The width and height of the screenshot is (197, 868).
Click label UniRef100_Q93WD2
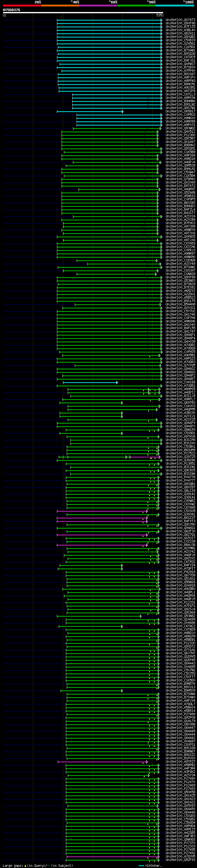tap(180, 128)
